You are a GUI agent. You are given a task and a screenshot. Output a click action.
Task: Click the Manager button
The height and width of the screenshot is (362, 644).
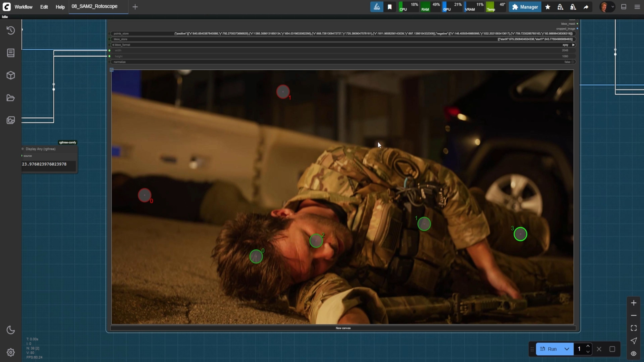(525, 7)
